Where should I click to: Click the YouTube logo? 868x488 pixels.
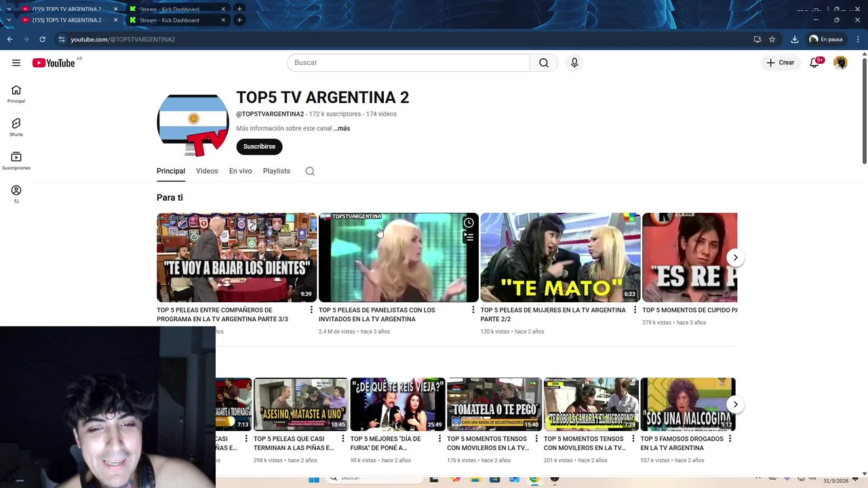(x=54, y=63)
